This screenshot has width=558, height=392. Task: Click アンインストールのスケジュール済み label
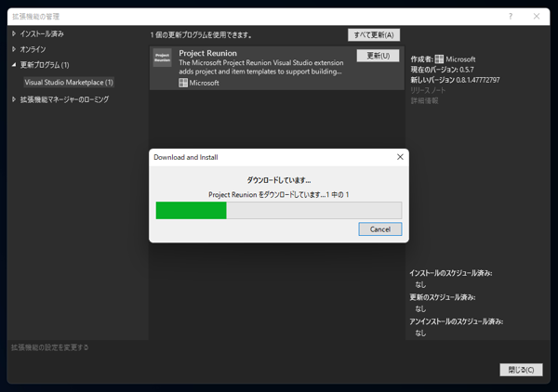(456, 321)
